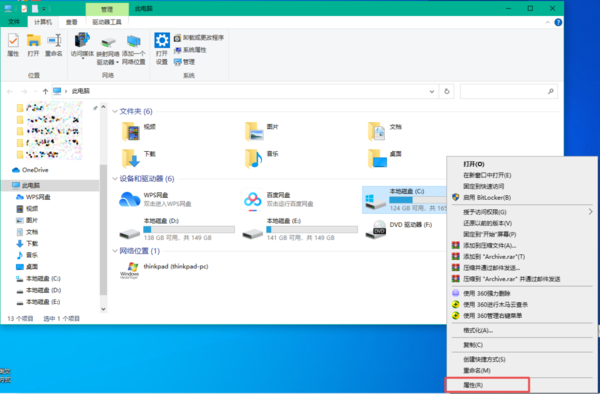Click 此电脑 in navigation pane

click(26, 186)
